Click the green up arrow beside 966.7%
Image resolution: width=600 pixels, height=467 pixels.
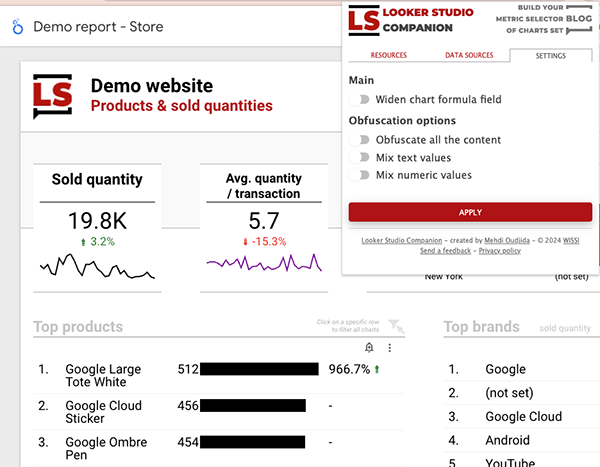pos(377,369)
